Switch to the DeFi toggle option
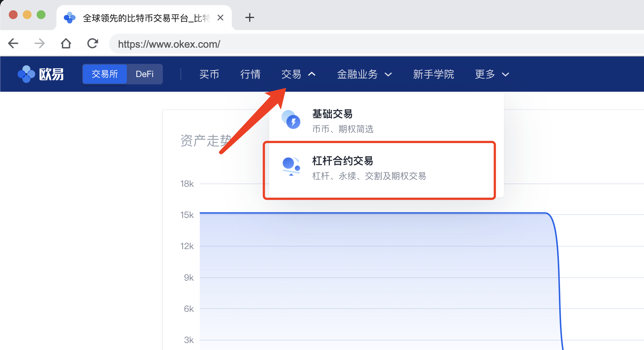Screen dimensions: 644x350 (144, 74)
